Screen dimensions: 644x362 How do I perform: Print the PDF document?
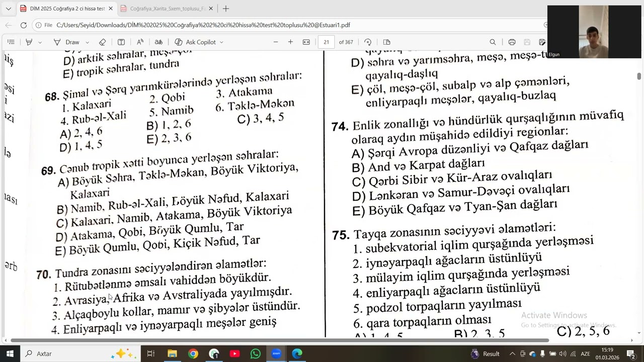tap(512, 42)
